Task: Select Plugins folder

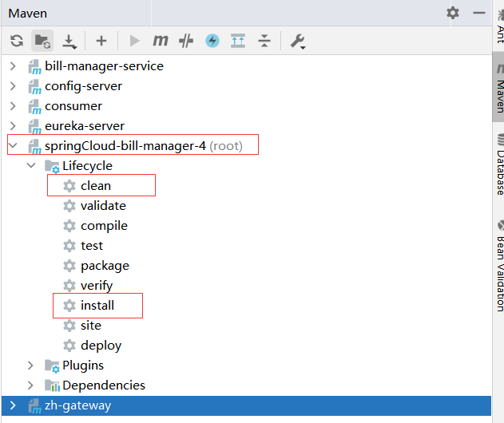Action: point(83,366)
